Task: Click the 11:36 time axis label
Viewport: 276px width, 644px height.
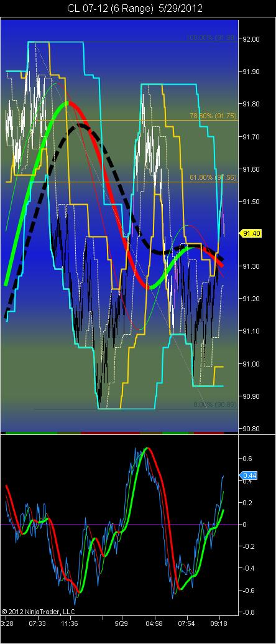Action: click(x=70, y=623)
